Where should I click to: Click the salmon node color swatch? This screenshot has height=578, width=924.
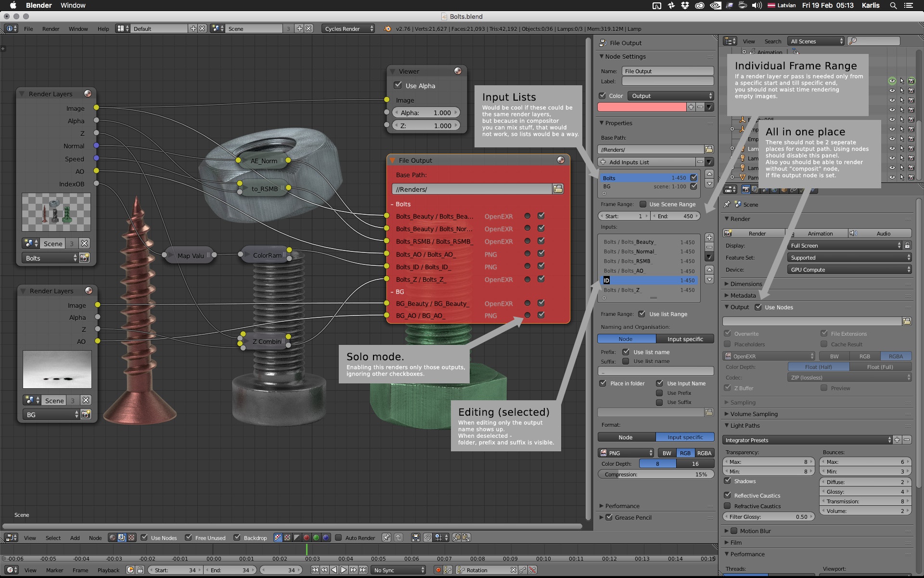coord(642,107)
